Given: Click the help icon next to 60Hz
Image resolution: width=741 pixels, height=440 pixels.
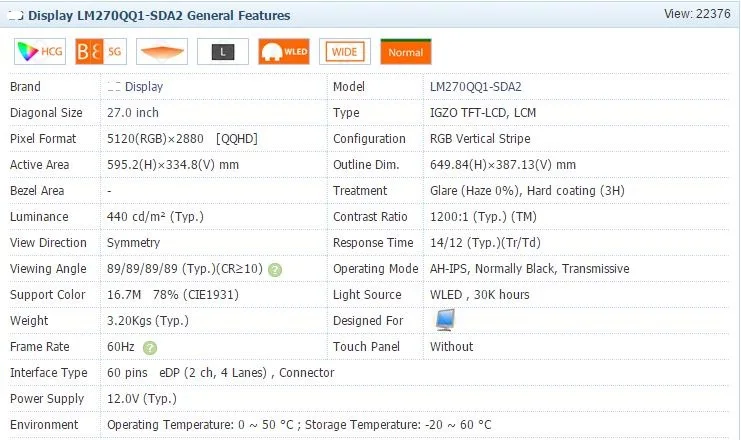Looking at the screenshot, I should point(150,347).
